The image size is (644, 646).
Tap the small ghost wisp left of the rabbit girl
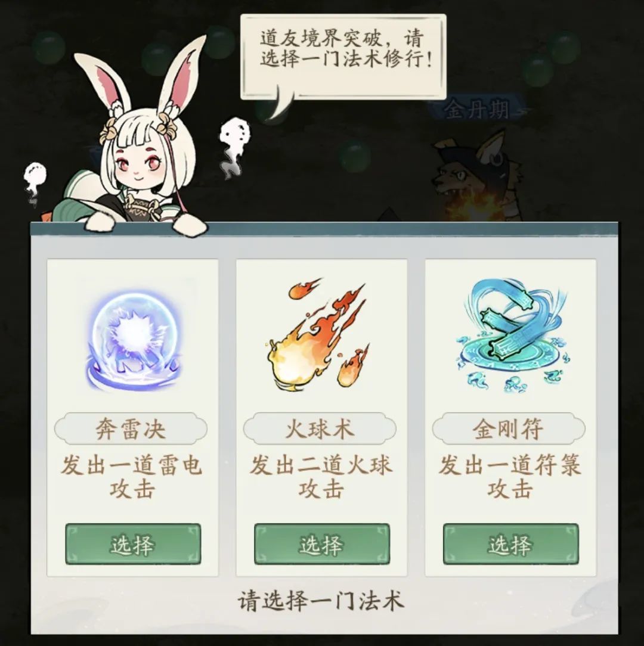(x=34, y=182)
